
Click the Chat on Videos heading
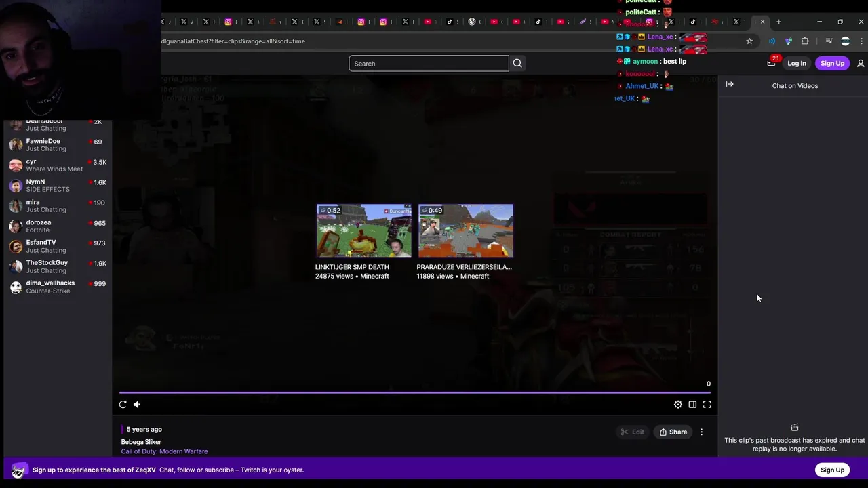[795, 86]
